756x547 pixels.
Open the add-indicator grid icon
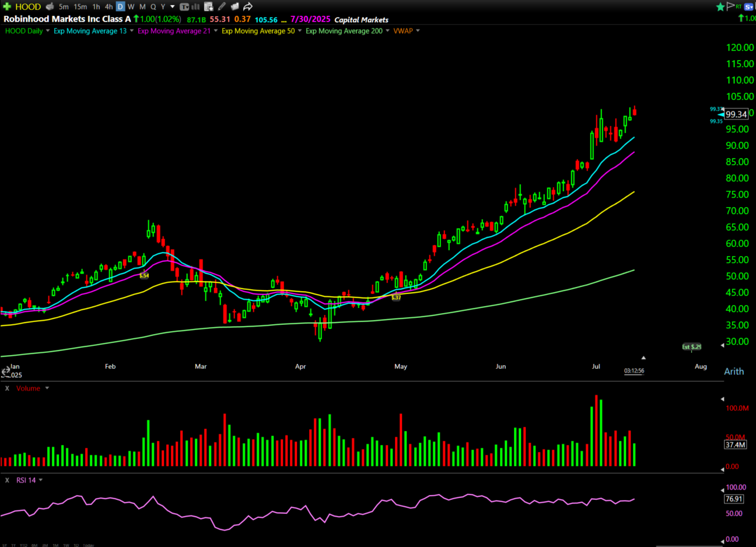(208, 6)
